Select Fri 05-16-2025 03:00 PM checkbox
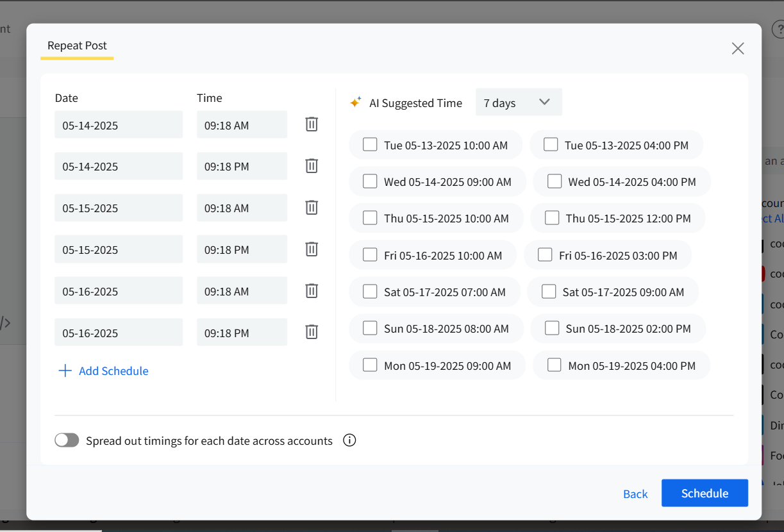 click(x=545, y=255)
